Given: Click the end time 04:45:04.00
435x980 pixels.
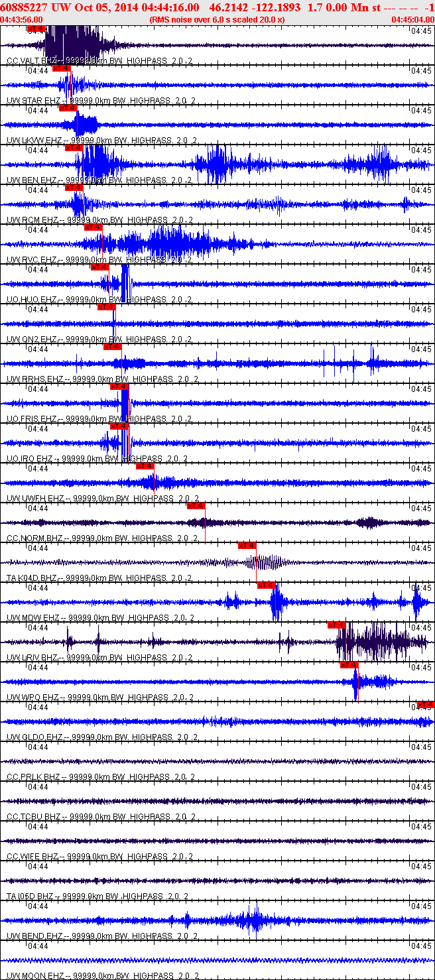Looking at the screenshot, I should pos(413,20).
